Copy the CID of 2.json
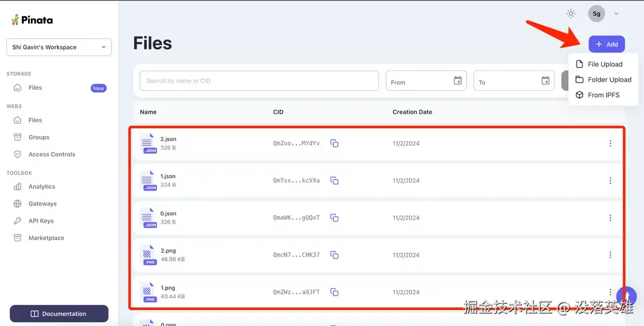This screenshot has width=644, height=326. coord(335,143)
